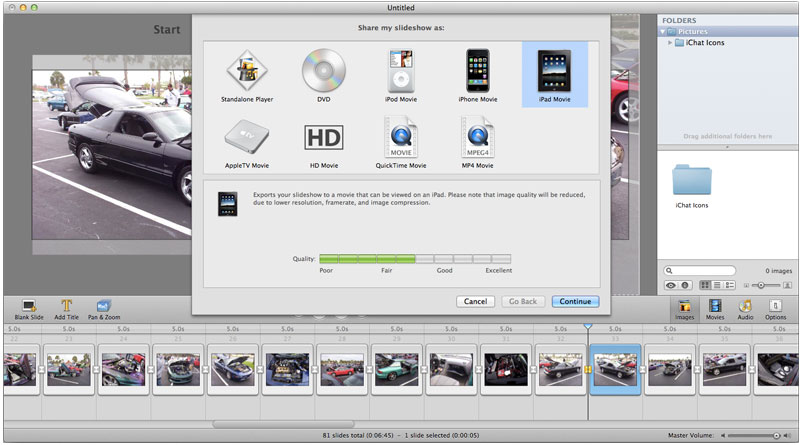This screenshot has width=800, height=445.
Task: Open the Pan & Zoom tool
Action: 105,309
